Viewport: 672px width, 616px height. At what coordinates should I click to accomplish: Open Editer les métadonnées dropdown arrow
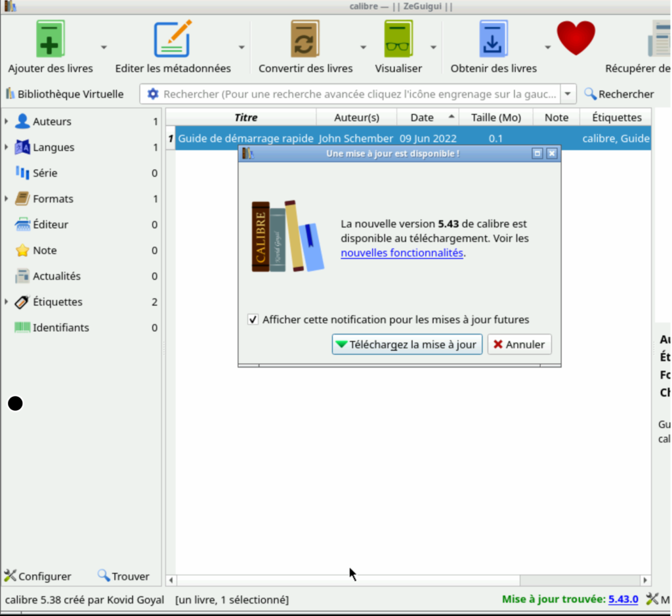[x=241, y=47]
